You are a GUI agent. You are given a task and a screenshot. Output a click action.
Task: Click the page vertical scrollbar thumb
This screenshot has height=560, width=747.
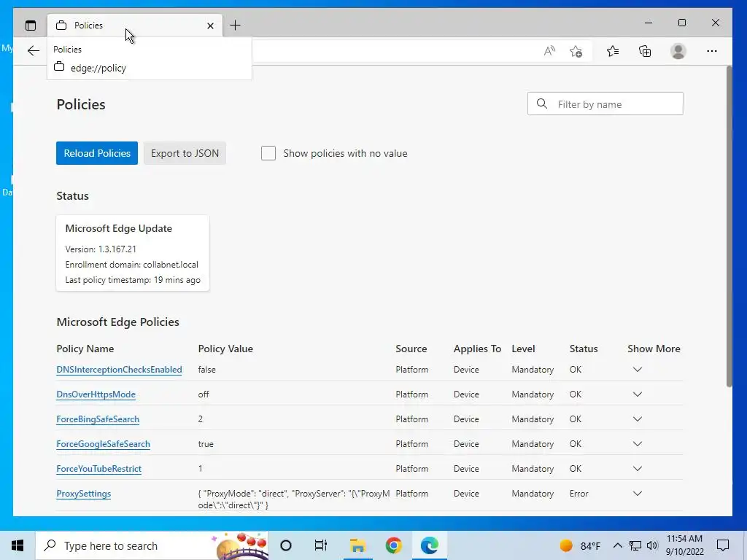[729, 227]
